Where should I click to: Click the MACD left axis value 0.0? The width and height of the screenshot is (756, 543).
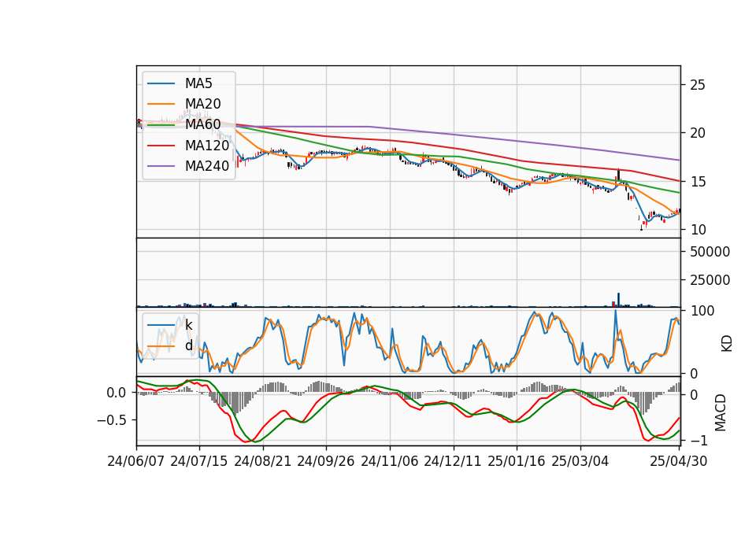tap(117, 393)
